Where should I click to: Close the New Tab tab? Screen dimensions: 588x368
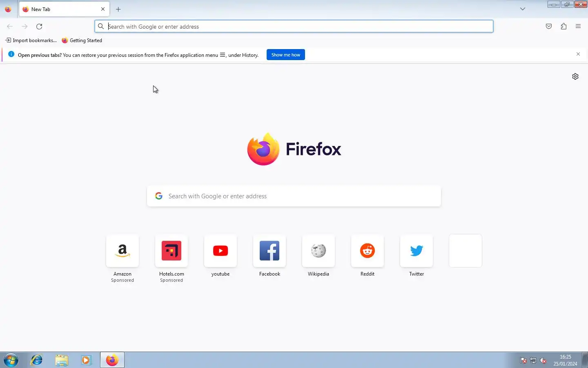tap(103, 9)
